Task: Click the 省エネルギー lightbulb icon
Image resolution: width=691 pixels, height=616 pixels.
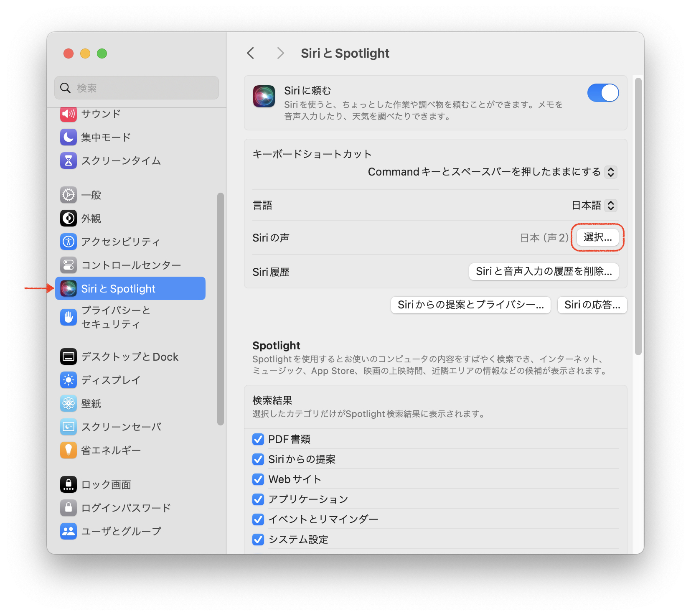Action: [69, 450]
